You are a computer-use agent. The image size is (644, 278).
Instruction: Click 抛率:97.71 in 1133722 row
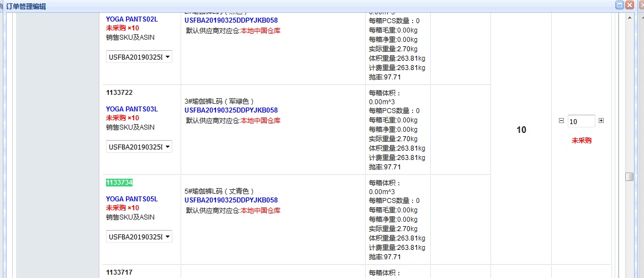[x=385, y=167]
